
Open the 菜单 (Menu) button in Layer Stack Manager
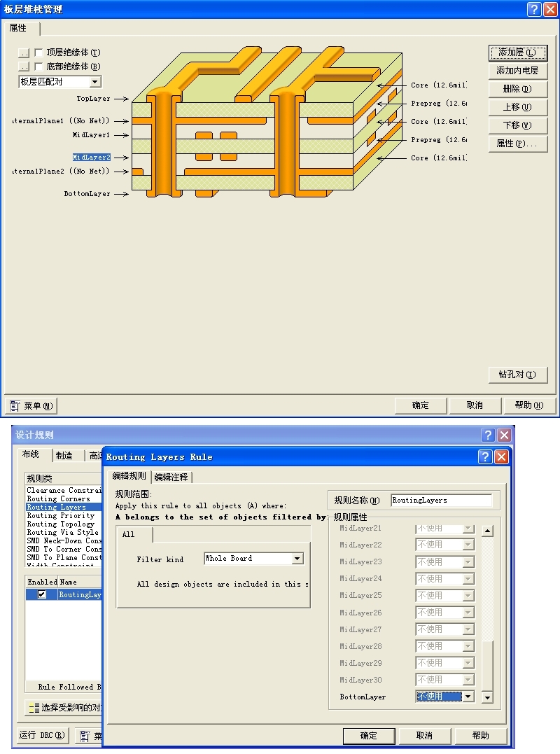point(31,406)
